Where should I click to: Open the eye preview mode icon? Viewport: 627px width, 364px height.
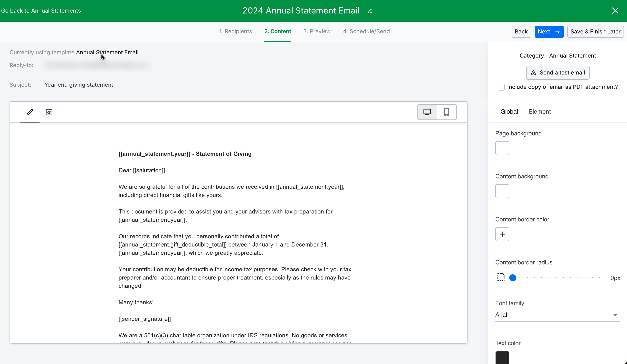(x=49, y=112)
